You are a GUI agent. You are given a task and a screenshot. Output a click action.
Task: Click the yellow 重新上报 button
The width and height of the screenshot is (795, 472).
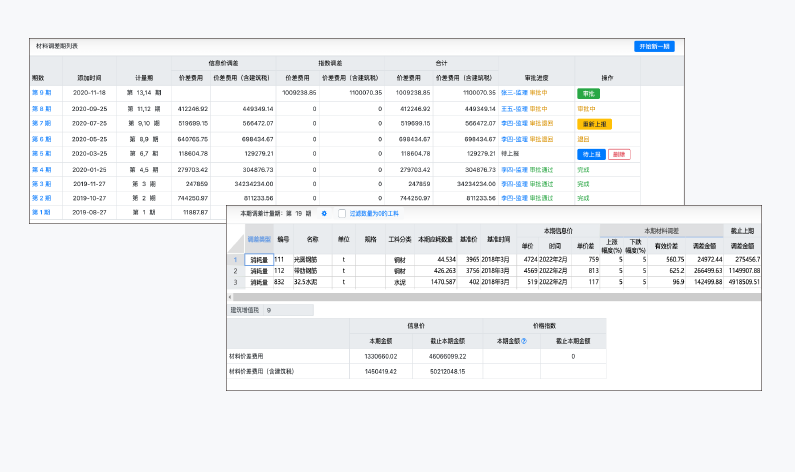(594, 124)
